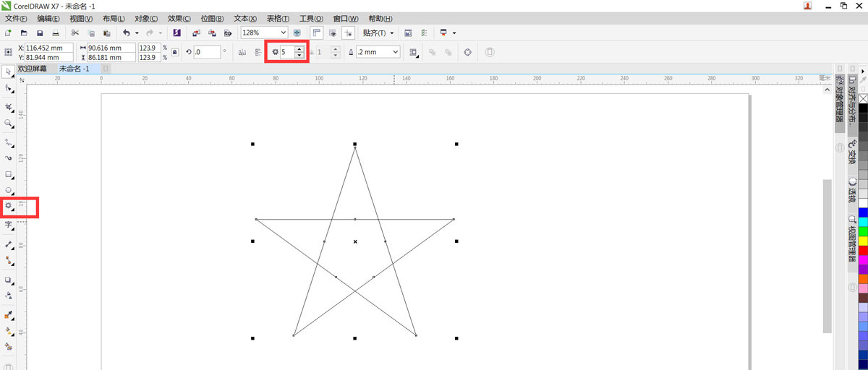Select the Ellipse tool
This screenshot has width=868, height=370.
9,190
